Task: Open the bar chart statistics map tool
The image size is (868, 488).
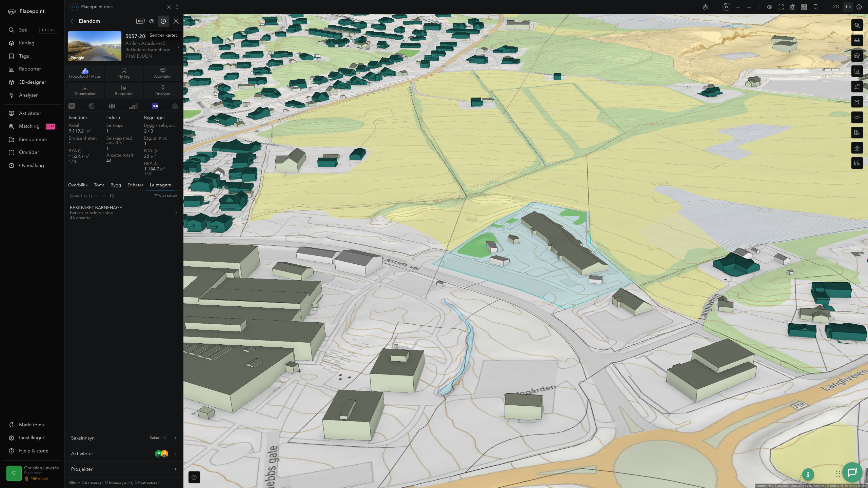Action: pyautogui.click(x=857, y=71)
